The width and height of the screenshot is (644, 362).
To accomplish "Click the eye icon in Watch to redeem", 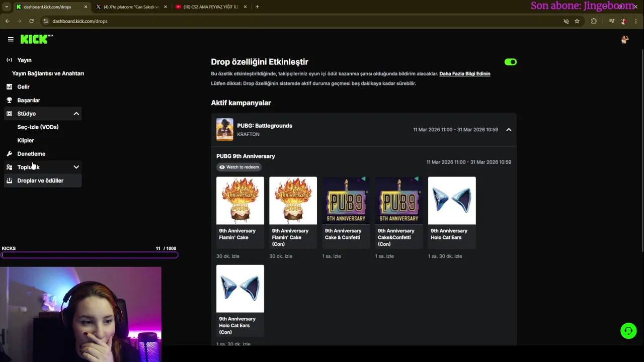I will click(222, 167).
